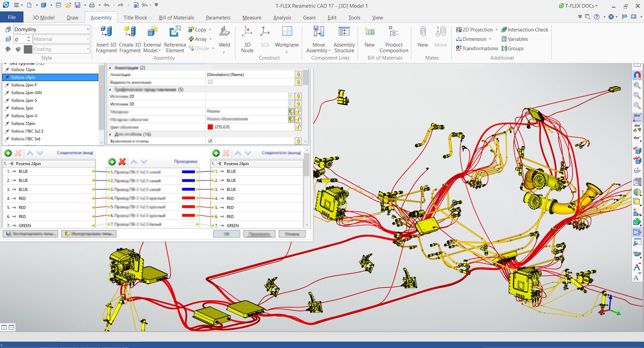Screen dimensions: 644x348
Task: Open the File menu
Action: point(12,17)
